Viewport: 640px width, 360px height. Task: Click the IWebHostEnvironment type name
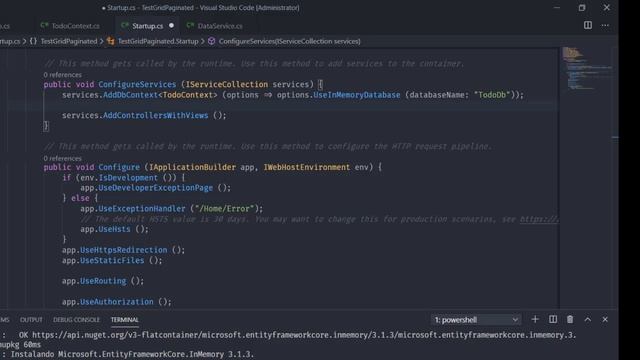click(x=307, y=167)
